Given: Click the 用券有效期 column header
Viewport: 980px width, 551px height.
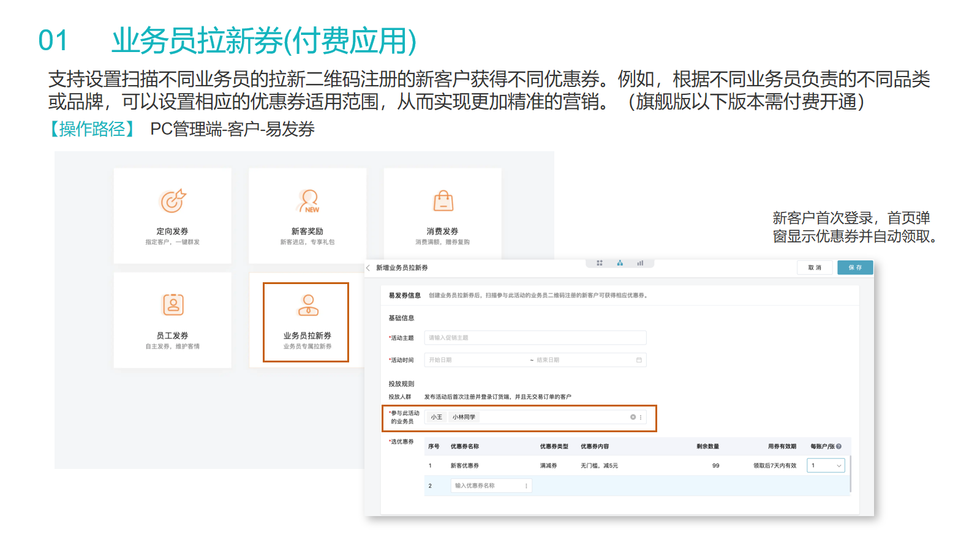Looking at the screenshot, I should pos(782,446).
